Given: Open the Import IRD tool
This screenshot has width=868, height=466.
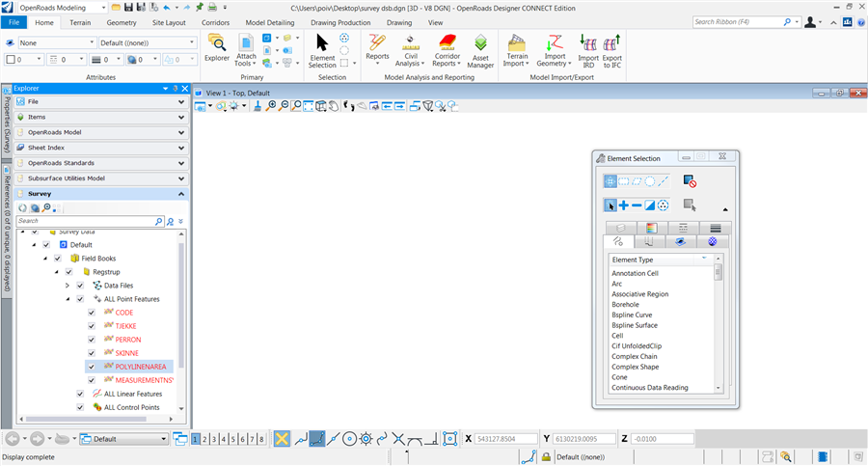Looking at the screenshot, I should click(x=587, y=47).
